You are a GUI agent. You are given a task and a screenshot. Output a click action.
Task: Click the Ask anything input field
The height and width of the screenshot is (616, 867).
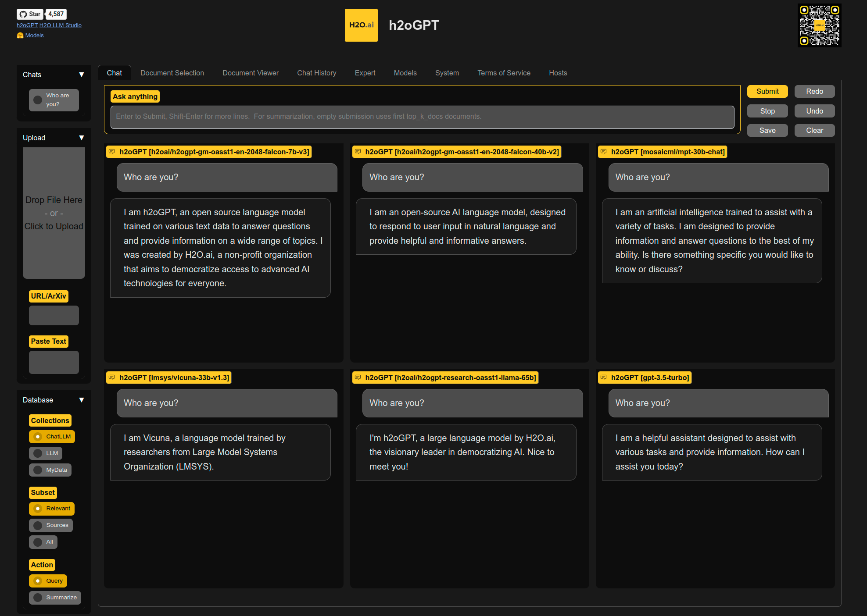(422, 117)
